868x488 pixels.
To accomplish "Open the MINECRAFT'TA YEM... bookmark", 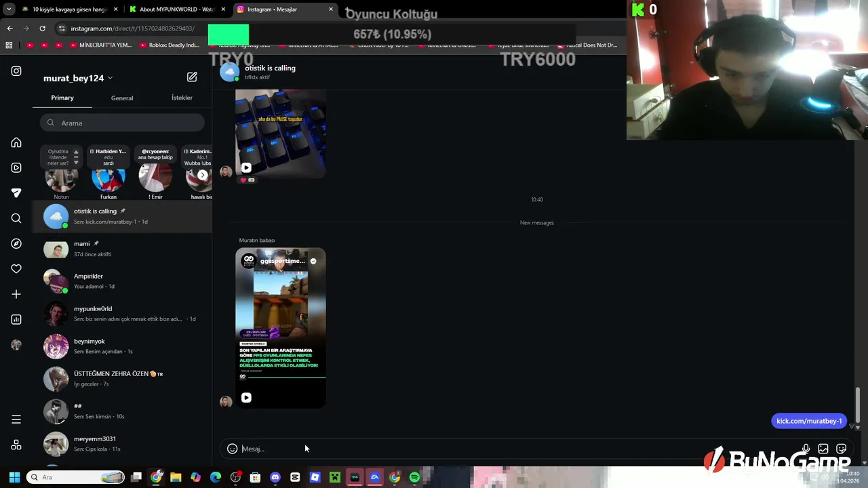I will [x=100, y=45].
